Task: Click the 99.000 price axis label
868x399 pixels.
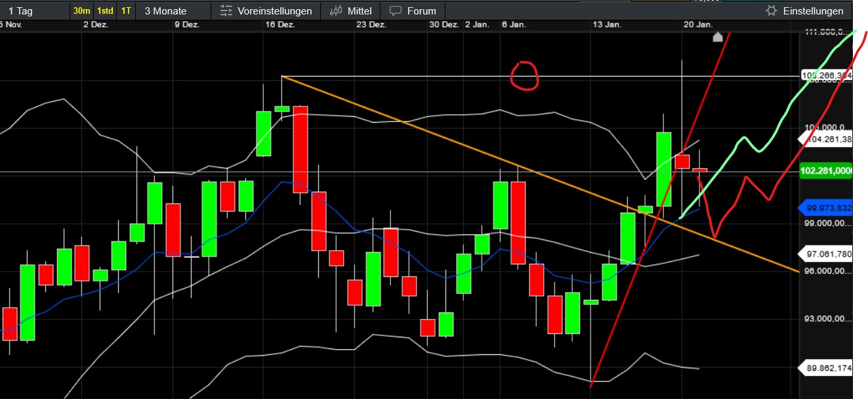Action: (x=828, y=223)
